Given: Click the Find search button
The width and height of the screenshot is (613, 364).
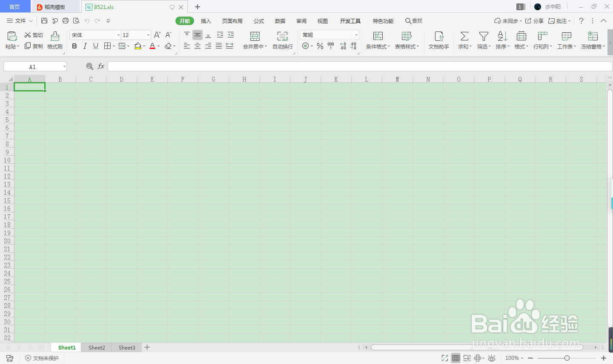Looking at the screenshot, I should coord(414,21).
